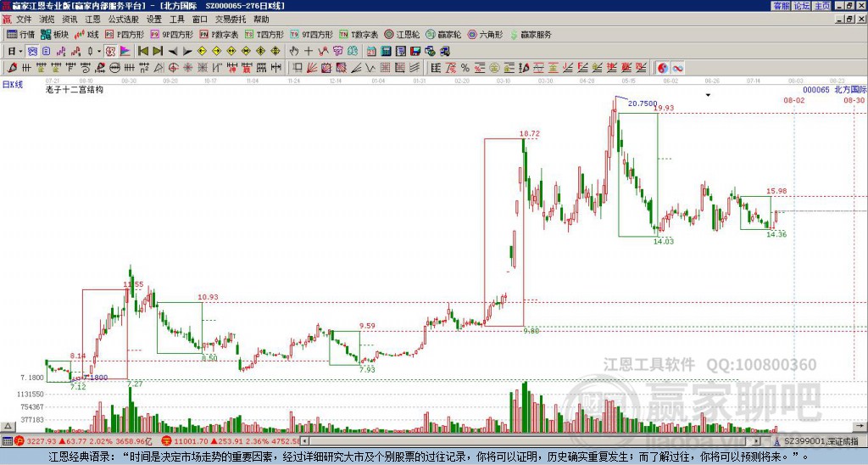Click the truck icon in toolbar
This screenshot has height=465, width=868.
[x=445, y=52]
